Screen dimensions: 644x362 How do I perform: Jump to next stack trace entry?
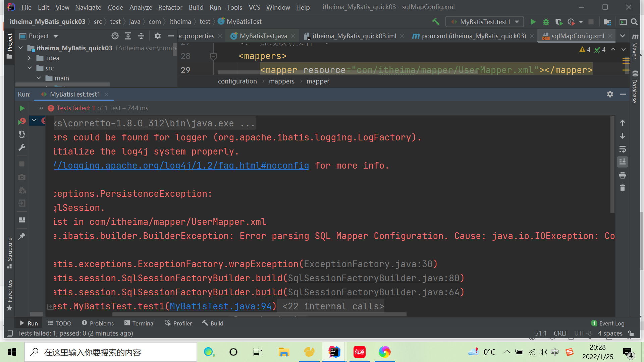pyautogui.click(x=623, y=136)
